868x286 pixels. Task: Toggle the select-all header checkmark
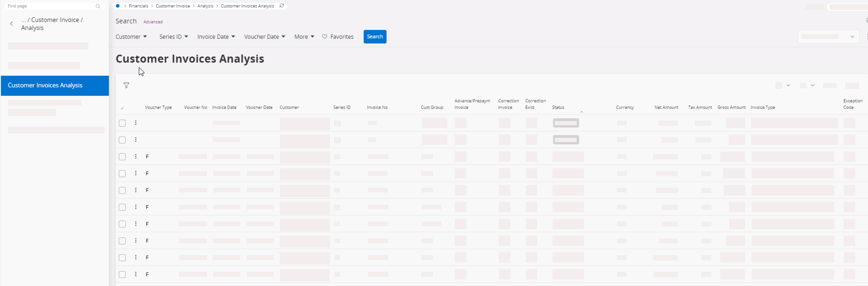[x=122, y=108]
